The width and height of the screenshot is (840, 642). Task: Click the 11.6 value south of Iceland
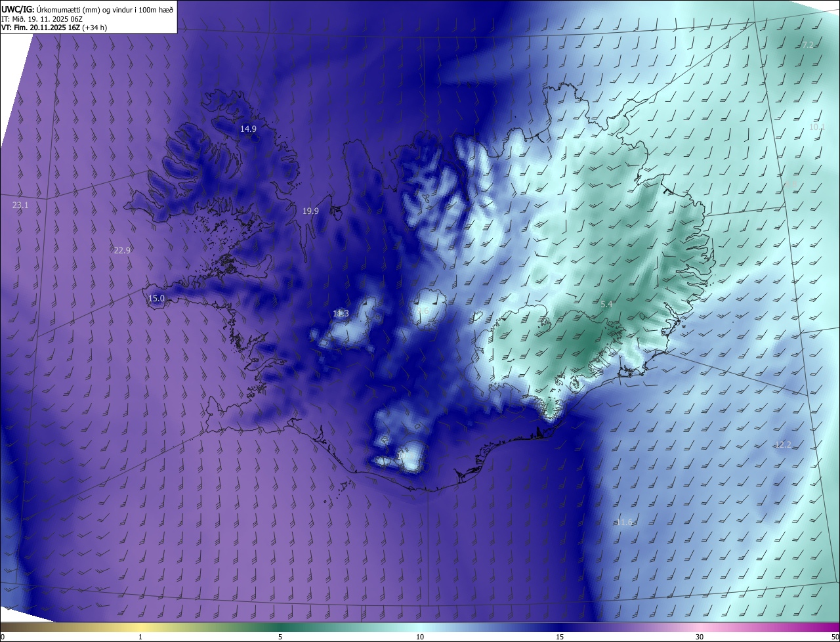click(624, 523)
